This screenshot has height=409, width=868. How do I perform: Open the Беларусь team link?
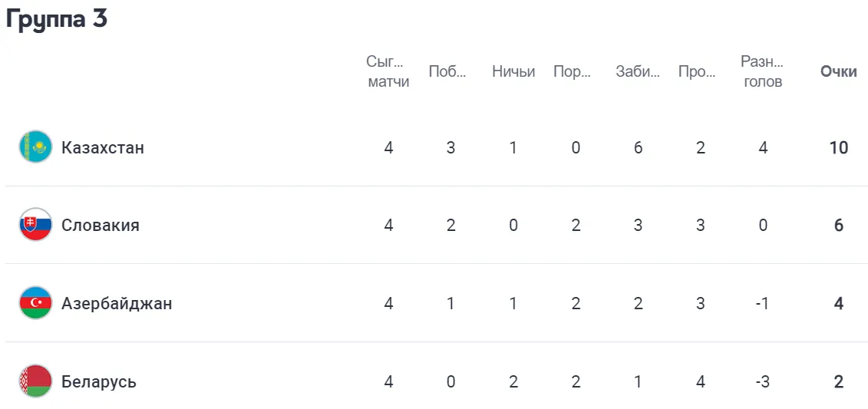98,382
